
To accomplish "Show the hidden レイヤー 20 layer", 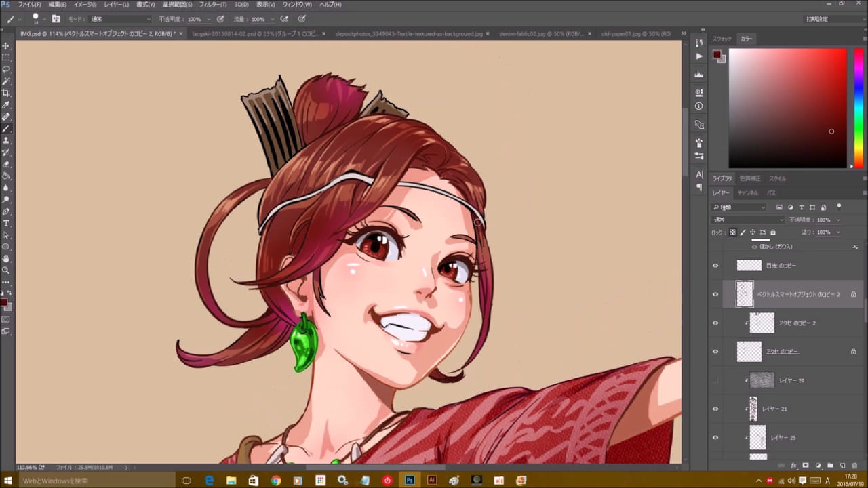I will (715, 381).
